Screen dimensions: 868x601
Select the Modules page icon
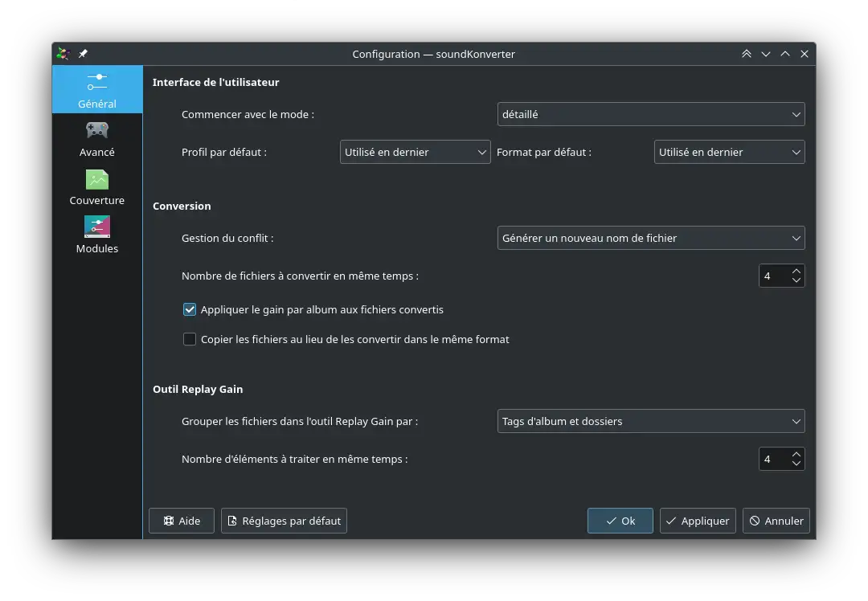tap(96, 227)
